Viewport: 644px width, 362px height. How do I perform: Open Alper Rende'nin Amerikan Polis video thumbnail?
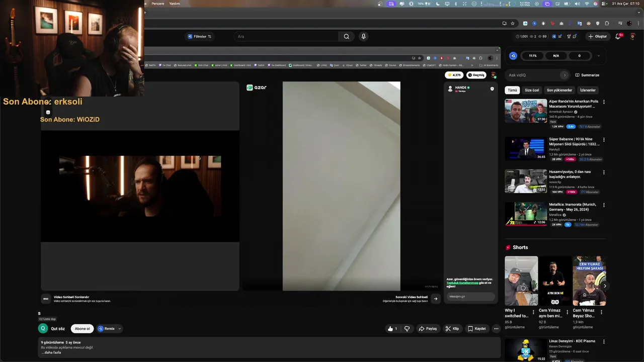click(526, 111)
